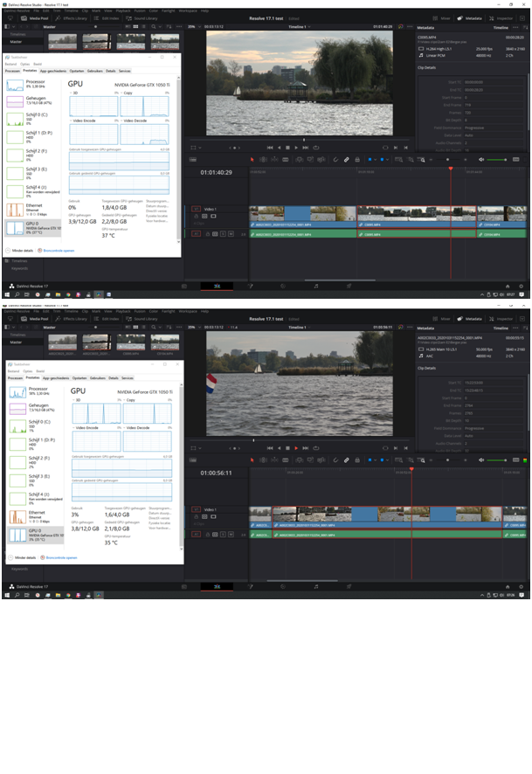This screenshot has width=532, height=774.
Task: Open the Sound Library in the bottom Resolve window
Action: point(142,319)
